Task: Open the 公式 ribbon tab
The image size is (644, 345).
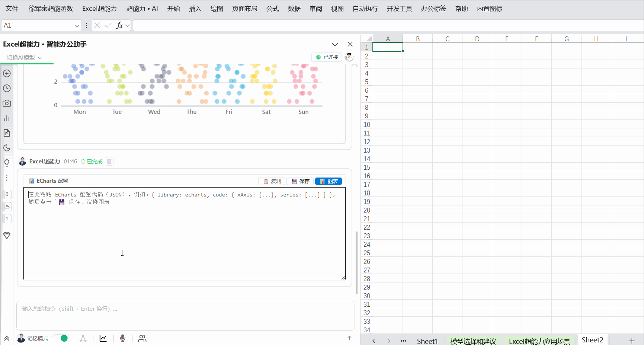Action: click(273, 9)
